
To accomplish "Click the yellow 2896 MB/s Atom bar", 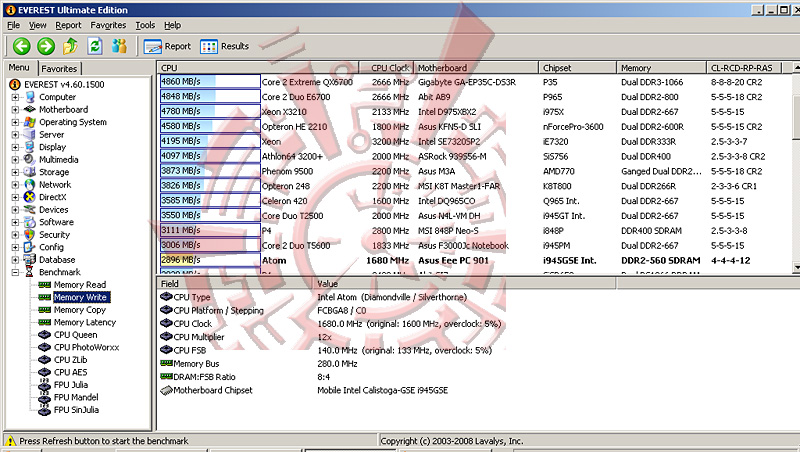I will click(x=210, y=260).
